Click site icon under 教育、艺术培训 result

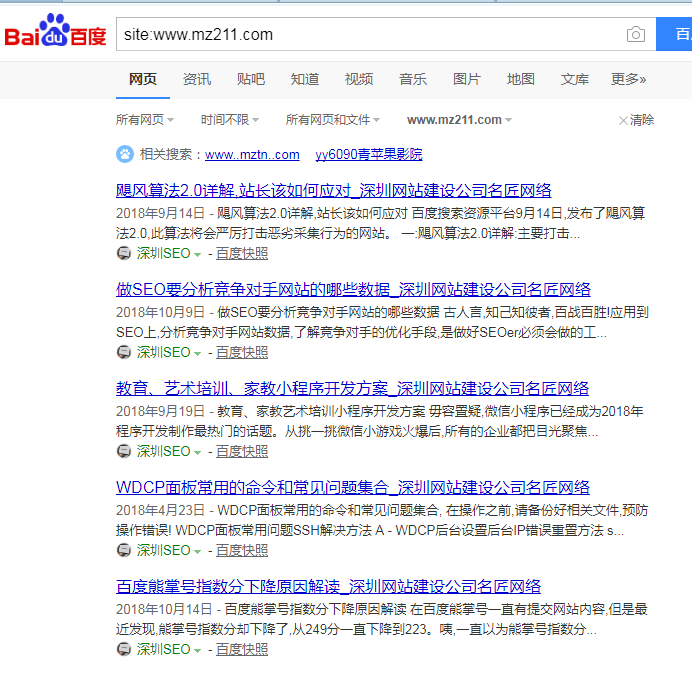click(124, 451)
